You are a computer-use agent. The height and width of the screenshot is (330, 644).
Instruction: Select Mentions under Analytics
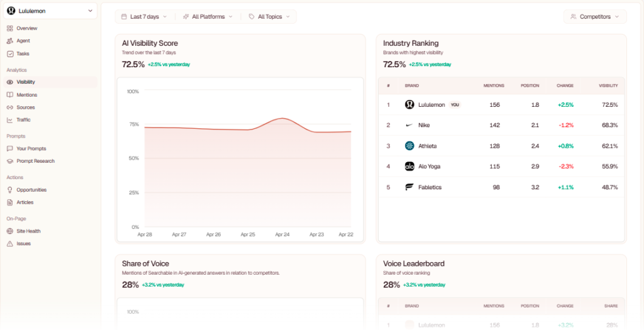pyautogui.click(x=26, y=95)
